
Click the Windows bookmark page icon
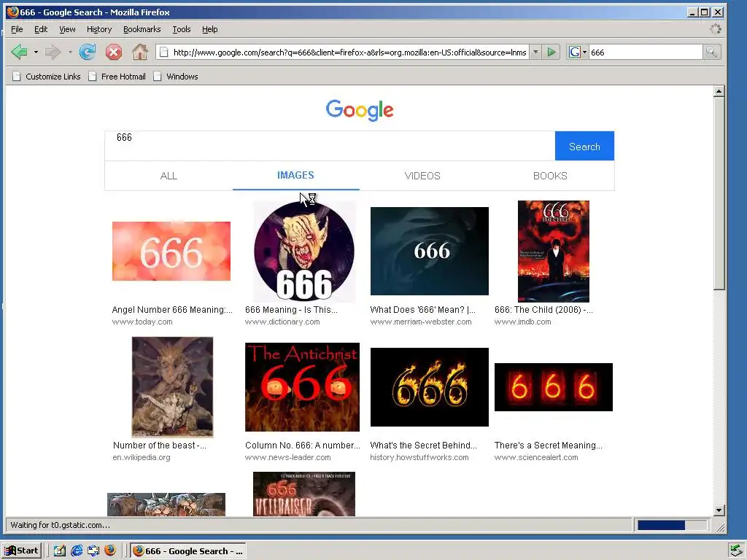click(158, 76)
